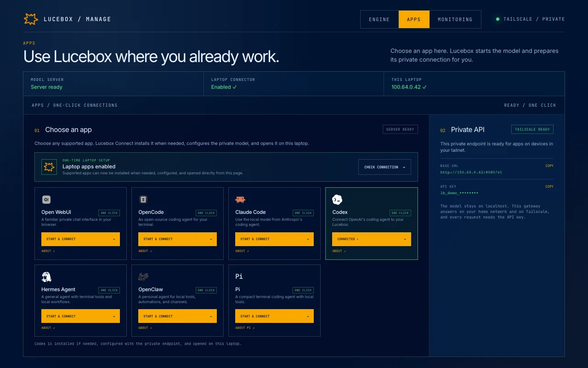Screen dimensions: 588x368
Task: Click the Private API heading
Action: tap(468, 130)
